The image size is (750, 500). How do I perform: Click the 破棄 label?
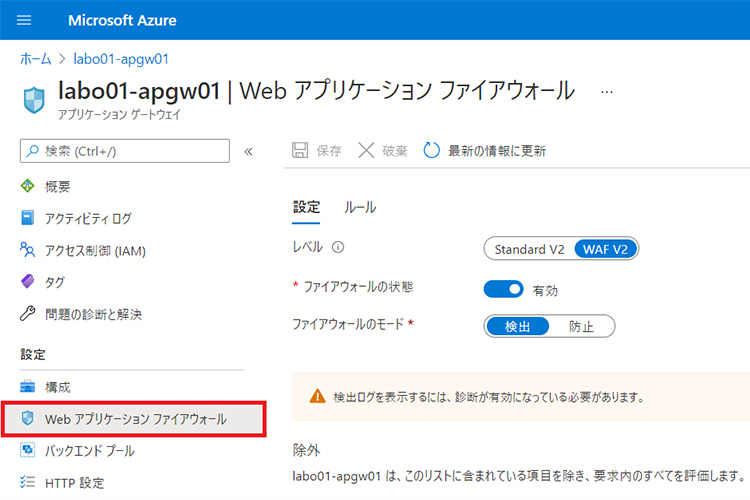click(395, 151)
